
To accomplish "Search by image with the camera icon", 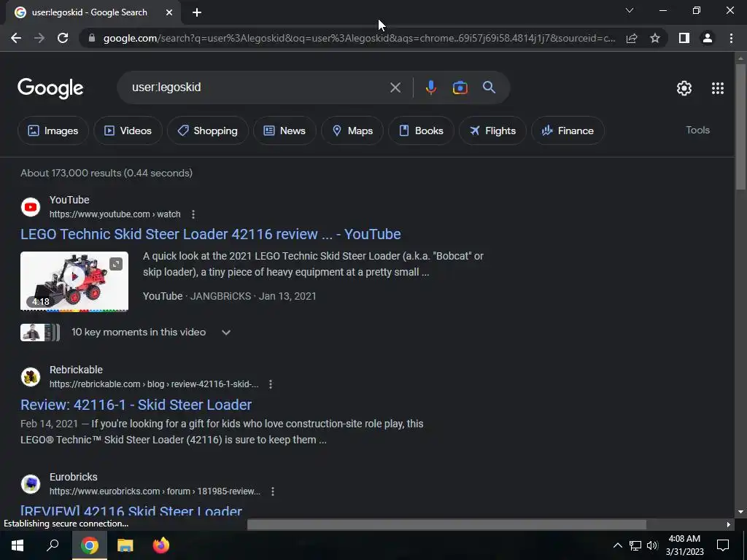I will pyautogui.click(x=460, y=87).
